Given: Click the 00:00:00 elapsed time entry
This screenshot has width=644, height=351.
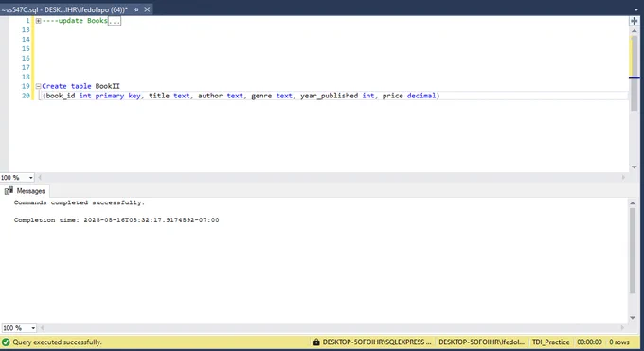Looking at the screenshot, I should pos(589,342).
